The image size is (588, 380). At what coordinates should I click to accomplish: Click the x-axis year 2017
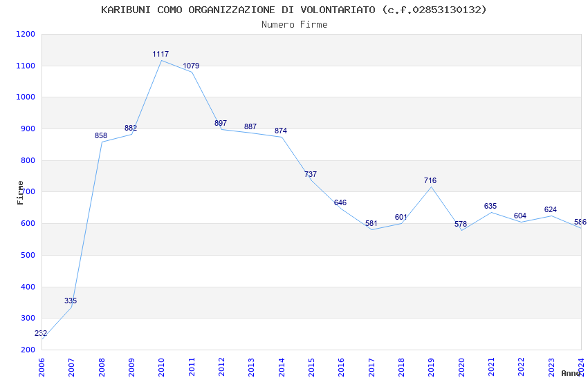coord(371,367)
